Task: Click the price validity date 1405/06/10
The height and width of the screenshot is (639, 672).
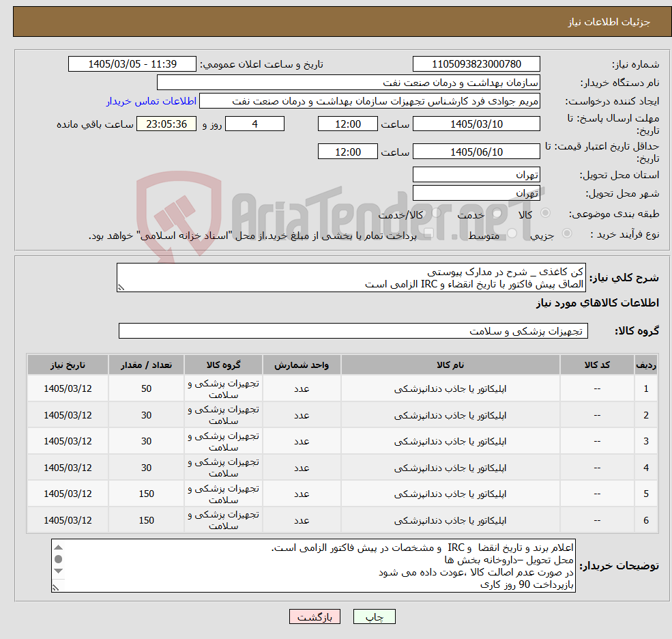Action: pos(476,152)
